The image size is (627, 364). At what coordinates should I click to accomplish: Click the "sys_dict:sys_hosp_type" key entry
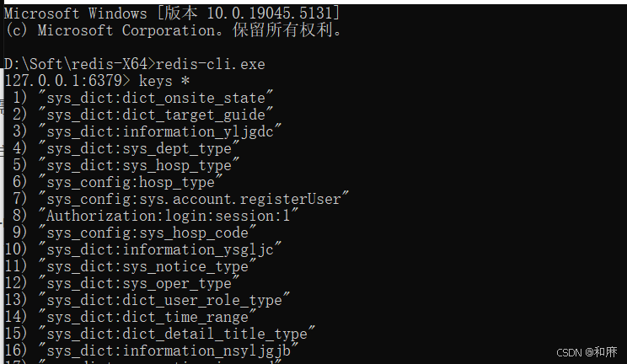(139, 165)
